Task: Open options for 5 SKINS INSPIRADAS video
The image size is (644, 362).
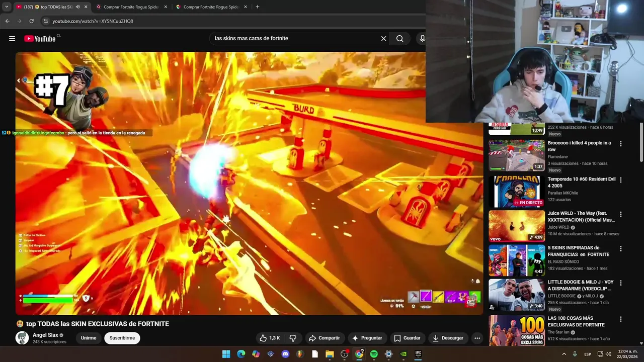Action: point(620,249)
